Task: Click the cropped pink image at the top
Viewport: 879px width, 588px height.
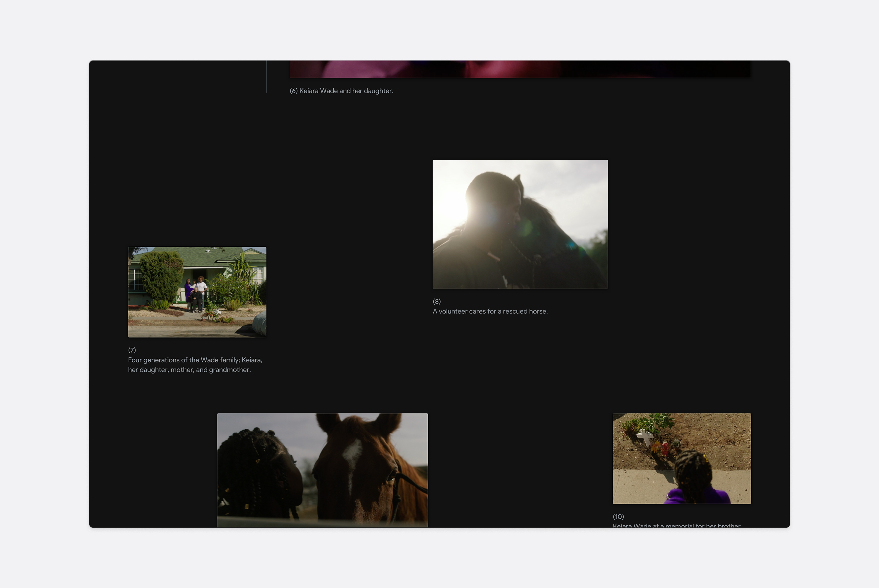Action: [x=520, y=69]
